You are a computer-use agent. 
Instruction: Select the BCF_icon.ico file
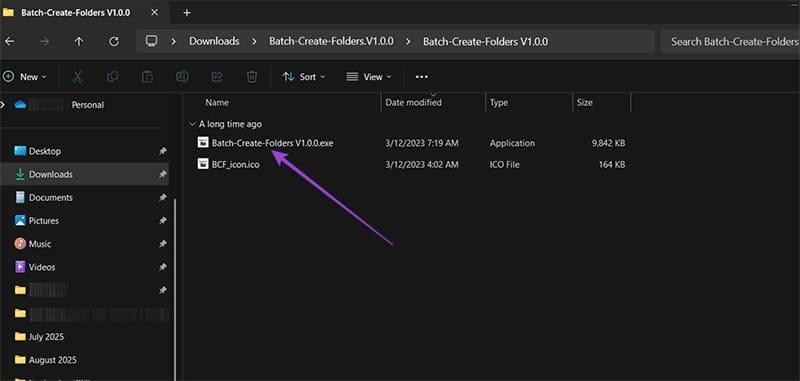pos(235,165)
